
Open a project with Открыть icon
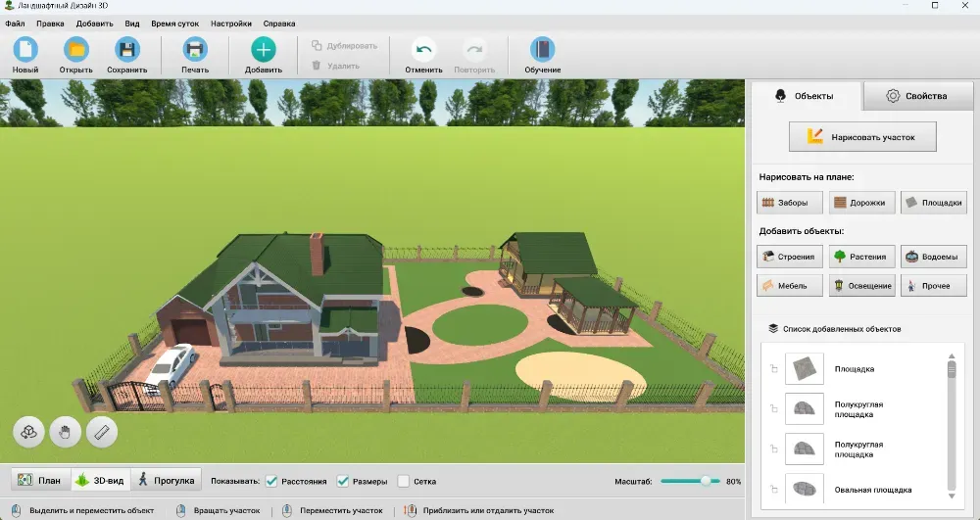[76, 49]
